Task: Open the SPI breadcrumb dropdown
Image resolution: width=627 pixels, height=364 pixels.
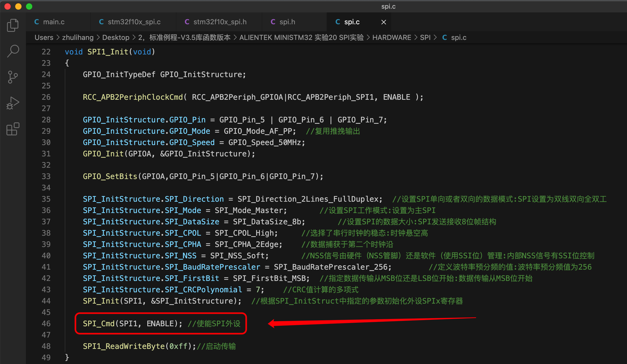Action: pos(425,37)
